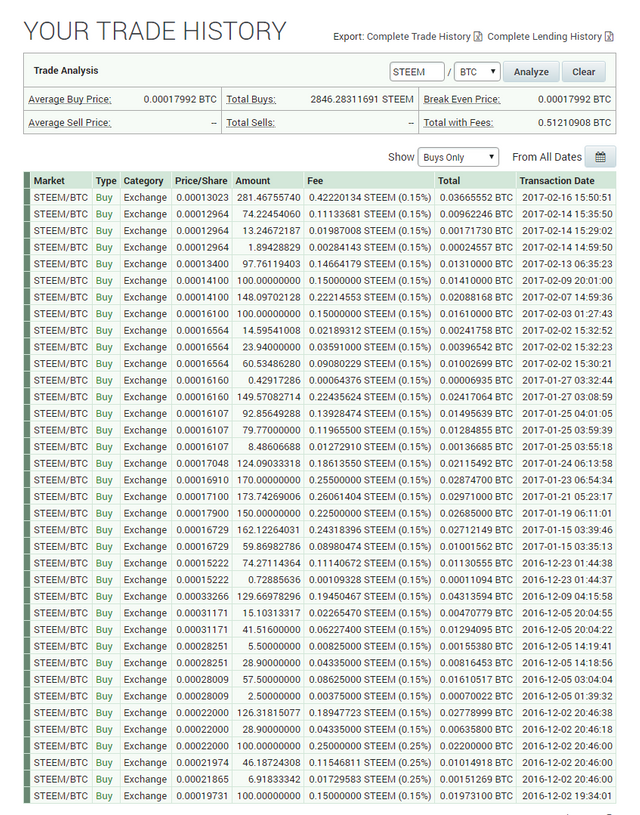The width and height of the screenshot is (640, 815).
Task: Open the Buys Only show filter dropdown
Action: [x=458, y=157]
